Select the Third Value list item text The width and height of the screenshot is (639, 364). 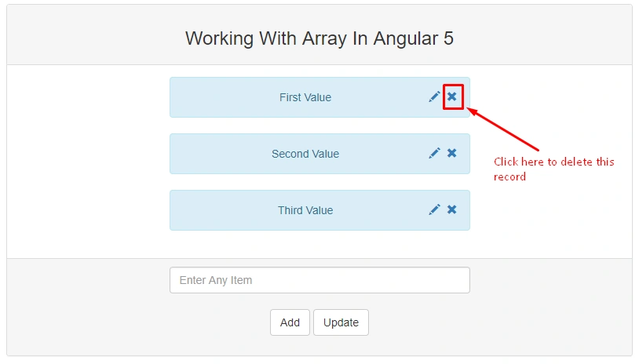tap(305, 210)
